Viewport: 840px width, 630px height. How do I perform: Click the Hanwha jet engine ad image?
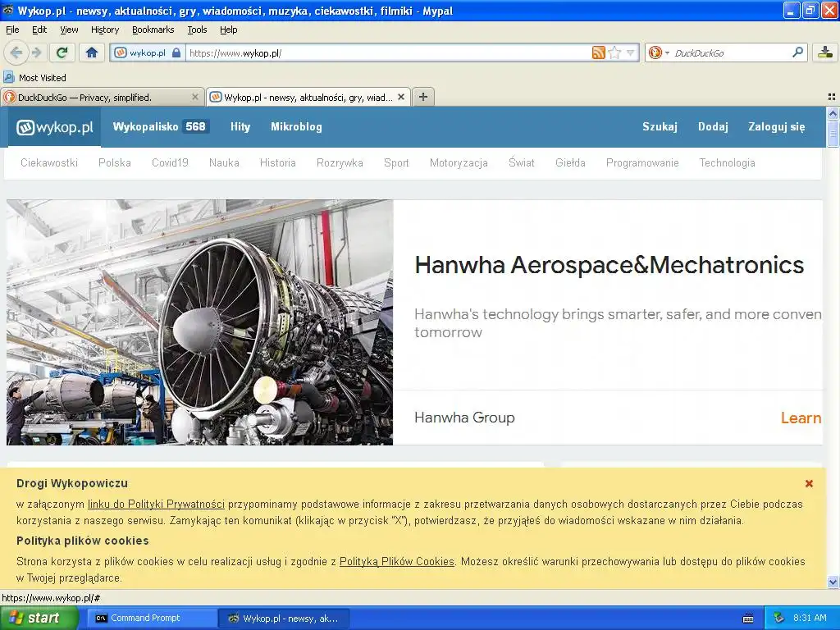tap(200, 322)
